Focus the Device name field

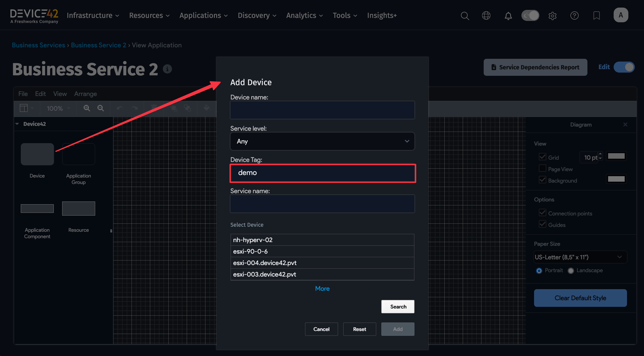(x=322, y=110)
